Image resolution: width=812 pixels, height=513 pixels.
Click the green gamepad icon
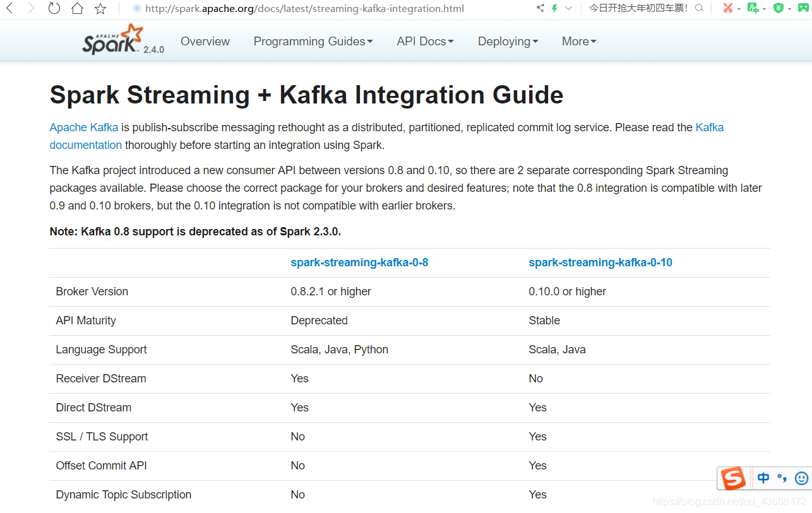[804, 8]
